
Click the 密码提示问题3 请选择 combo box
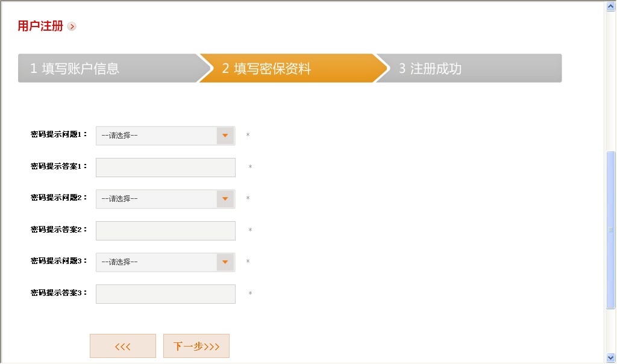pos(157,262)
